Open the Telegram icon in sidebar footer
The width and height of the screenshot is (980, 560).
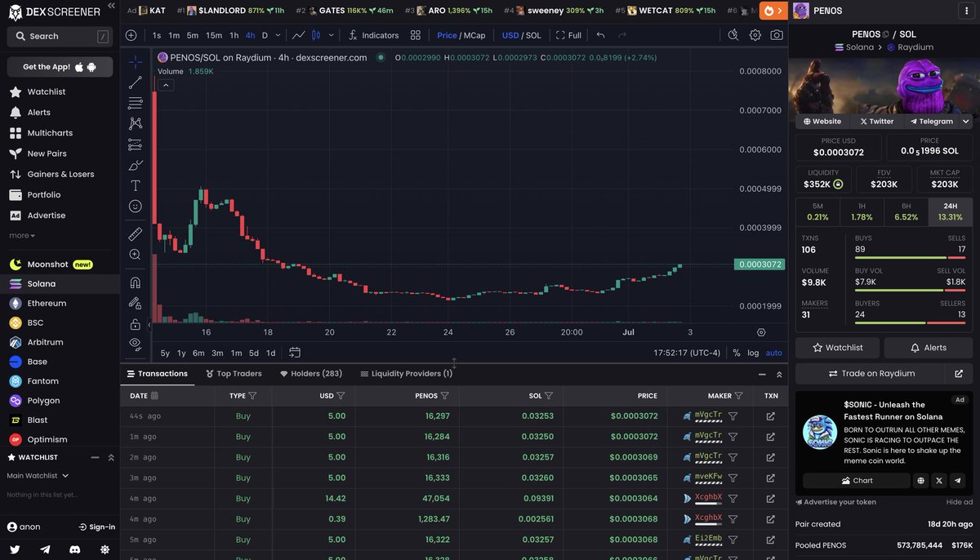pyautogui.click(x=45, y=550)
